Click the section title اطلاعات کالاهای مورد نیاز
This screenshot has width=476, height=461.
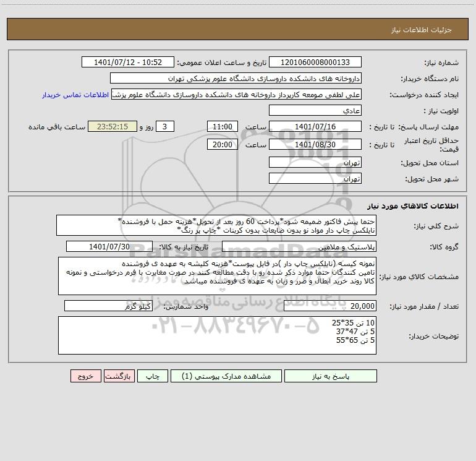[x=413, y=206]
